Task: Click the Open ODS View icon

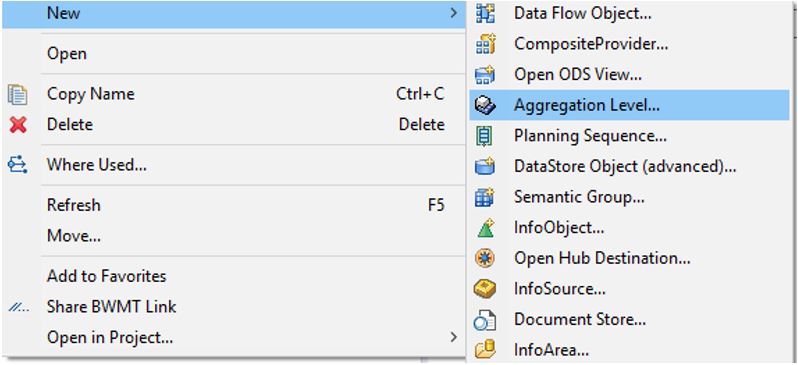Action: [484, 75]
